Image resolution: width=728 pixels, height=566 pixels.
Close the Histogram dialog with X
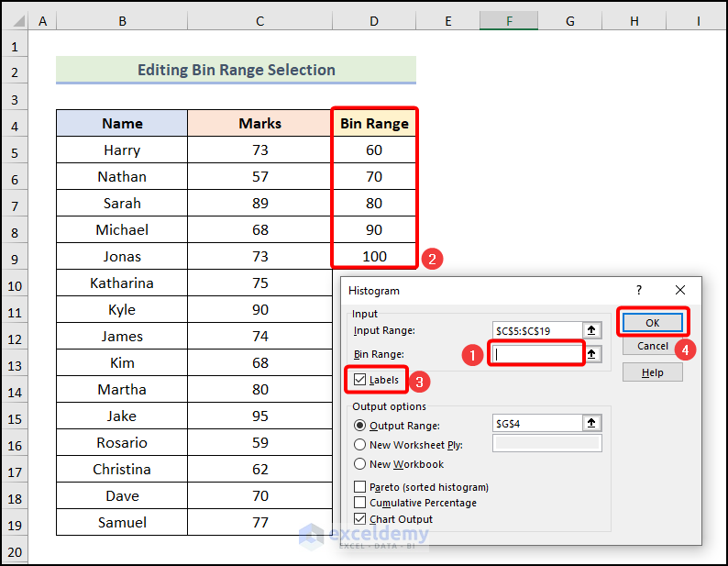(x=679, y=290)
